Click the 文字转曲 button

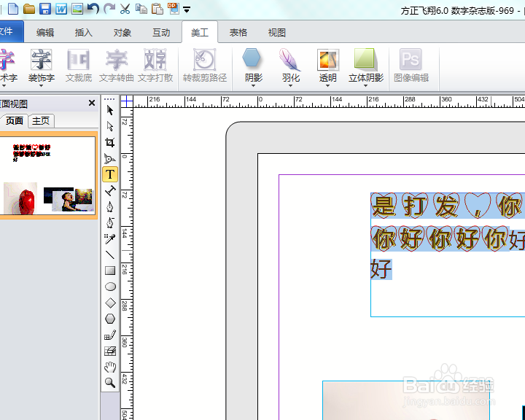pos(117,66)
